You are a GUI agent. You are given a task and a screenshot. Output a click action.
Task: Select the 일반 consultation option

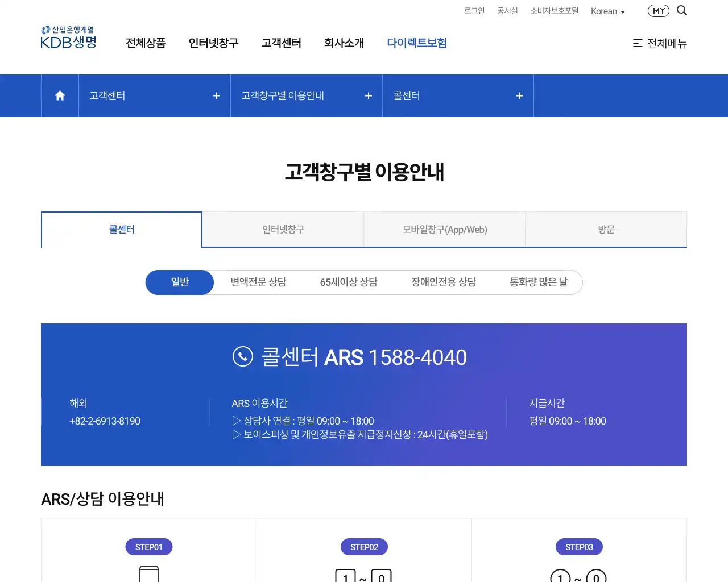(179, 282)
